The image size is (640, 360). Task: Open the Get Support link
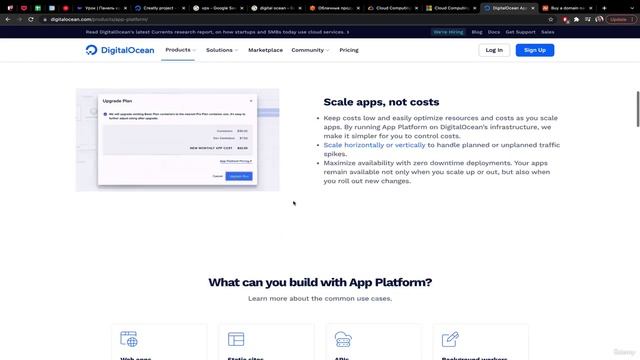[x=520, y=32]
